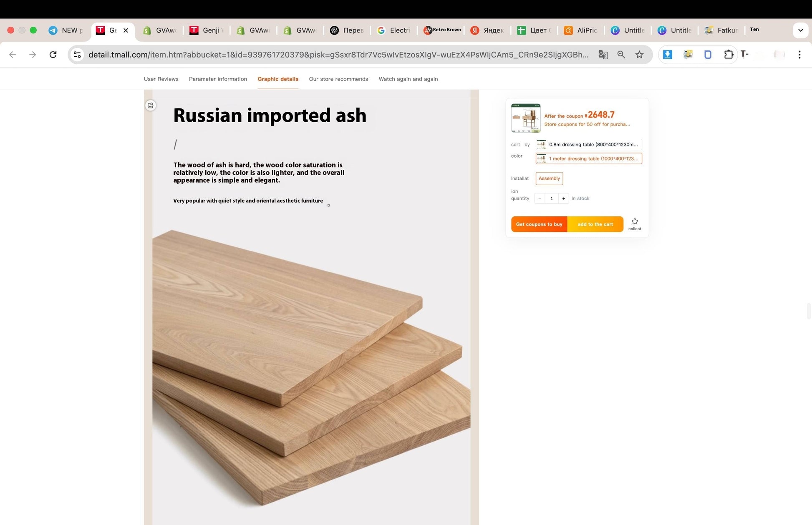
Task: Increase quantity with the plus button
Action: pos(564,198)
